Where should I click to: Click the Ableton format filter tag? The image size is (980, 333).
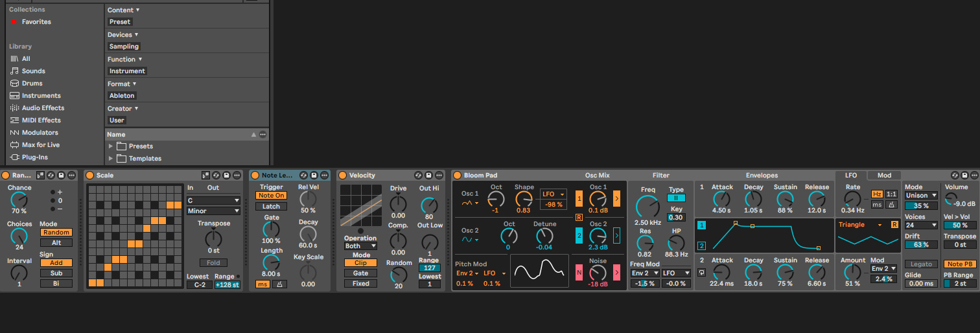tap(122, 96)
